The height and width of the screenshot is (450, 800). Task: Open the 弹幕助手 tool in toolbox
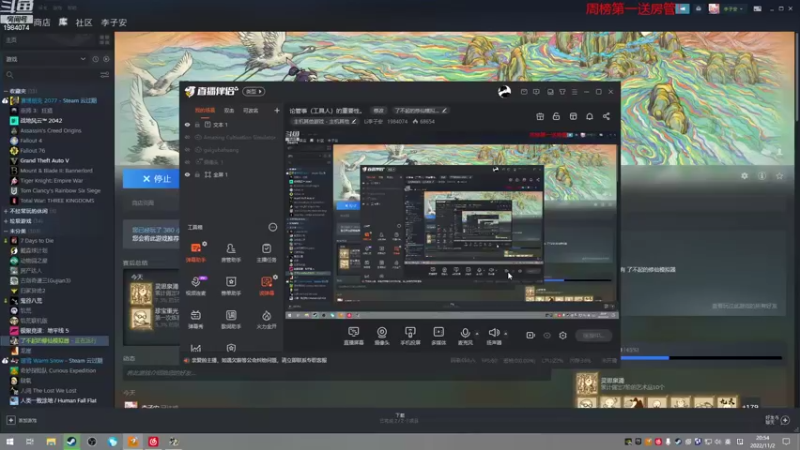[x=196, y=252]
